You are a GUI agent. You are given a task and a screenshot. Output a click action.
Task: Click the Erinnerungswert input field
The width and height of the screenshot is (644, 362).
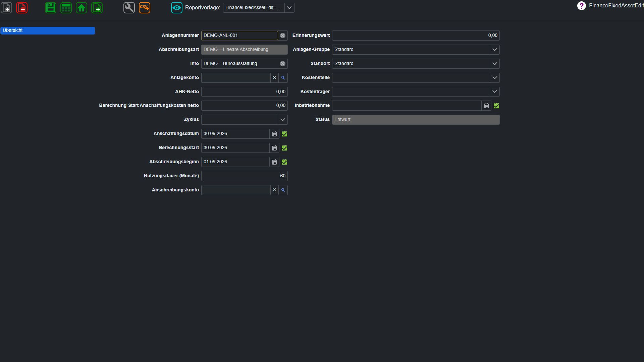point(416,36)
